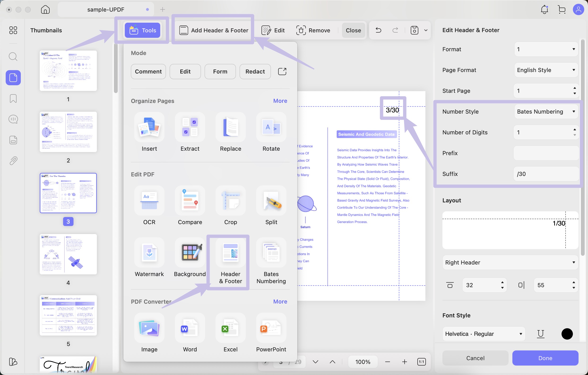Open the Right Header layout dropdown

click(x=510, y=262)
